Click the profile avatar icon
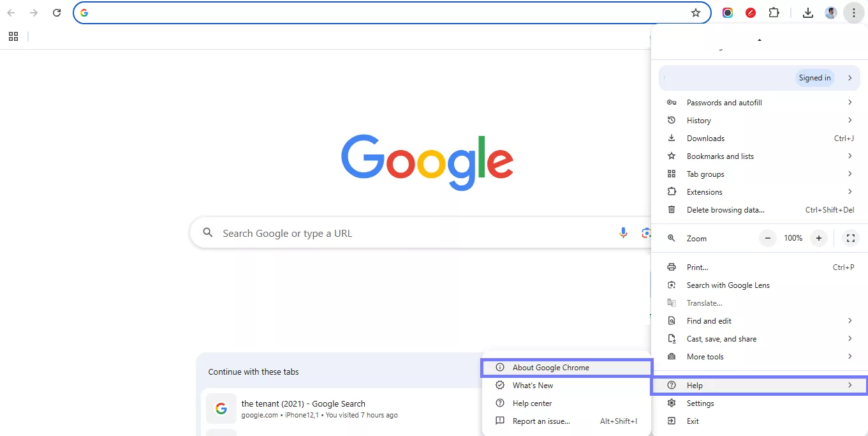This screenshot has width=868, height=436. (830, 12)
